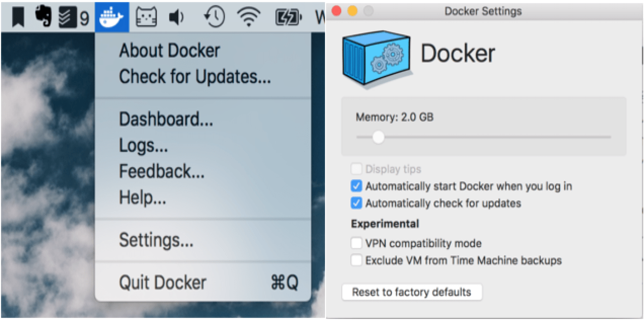Open Dashboard from the Docker menu
Viewport: 644px width, 321px height.
click(166, 119)
